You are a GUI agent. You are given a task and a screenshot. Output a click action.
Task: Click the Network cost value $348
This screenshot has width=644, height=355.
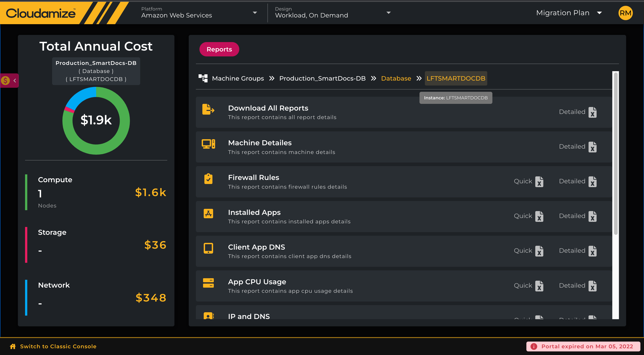(x=151, y=297)
